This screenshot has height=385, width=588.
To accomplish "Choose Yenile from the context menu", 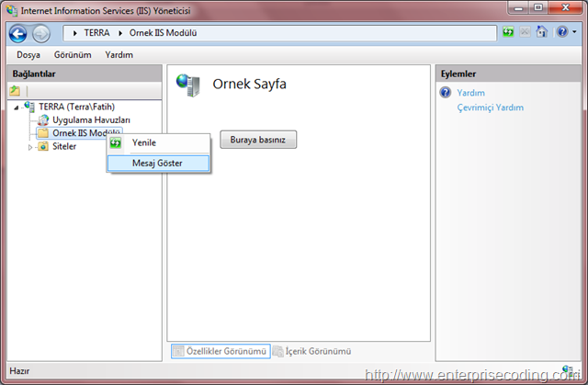I will pos(158,142).
